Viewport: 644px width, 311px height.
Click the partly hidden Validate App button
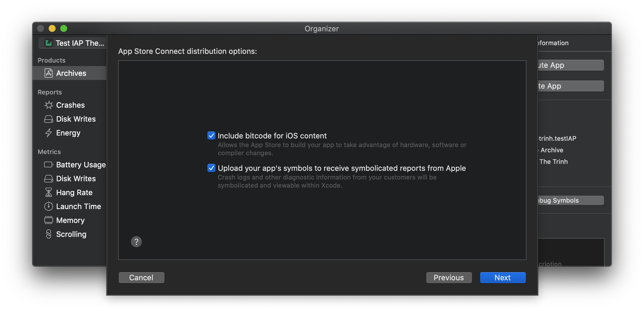point(571,86)
